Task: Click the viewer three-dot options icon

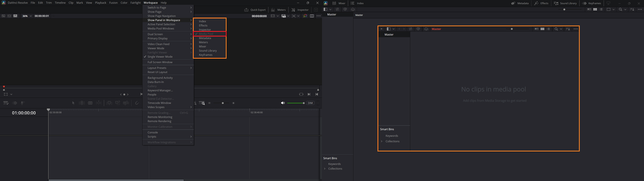Action: 318,16
